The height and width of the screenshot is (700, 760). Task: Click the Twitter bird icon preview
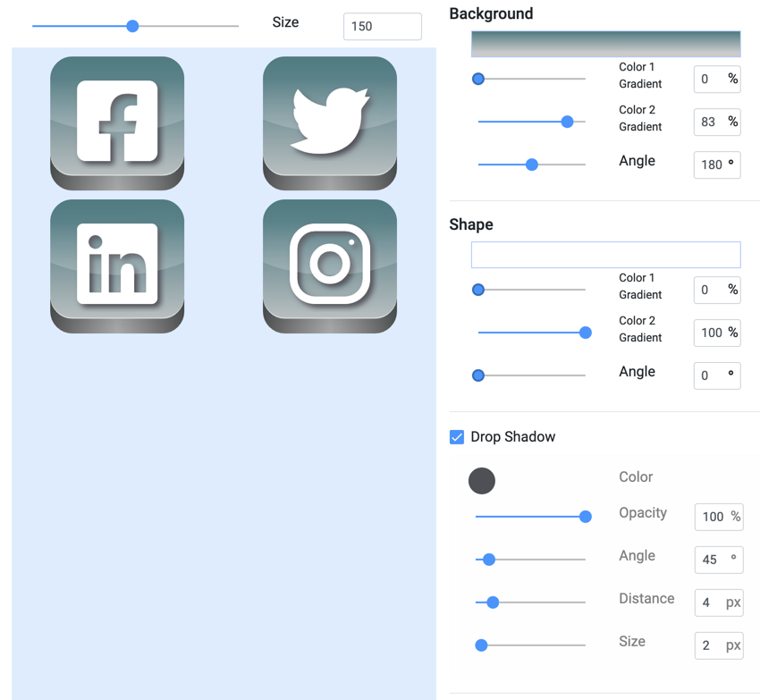click(330, 123)
